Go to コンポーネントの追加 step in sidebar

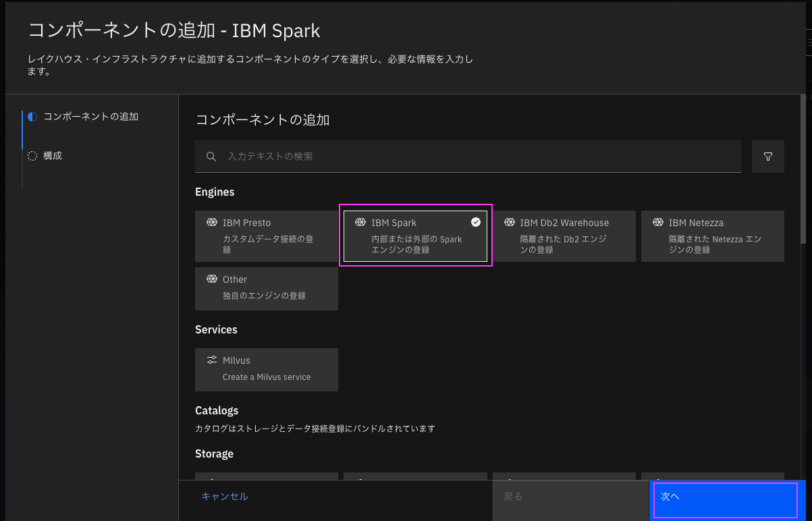(90, 117)
